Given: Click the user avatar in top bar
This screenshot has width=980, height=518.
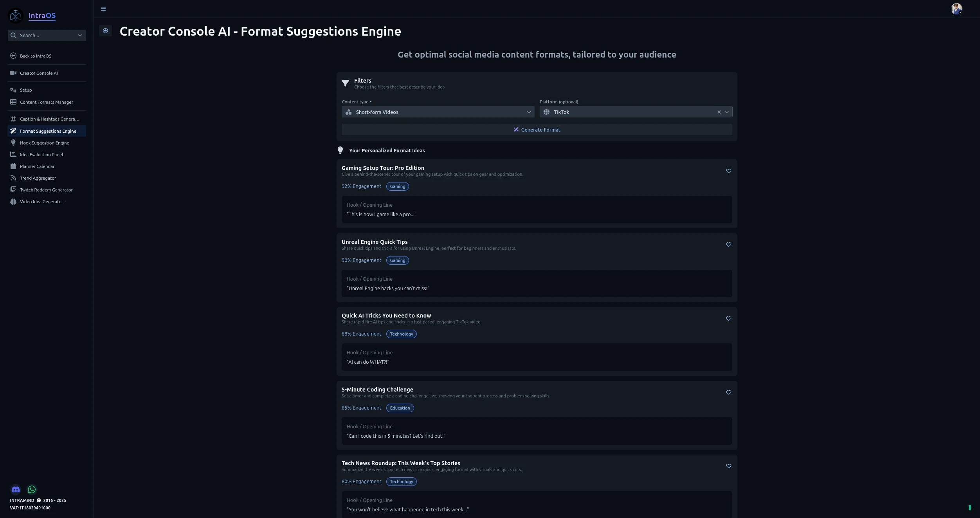Looking at the screenshot, I should (957, 9).
